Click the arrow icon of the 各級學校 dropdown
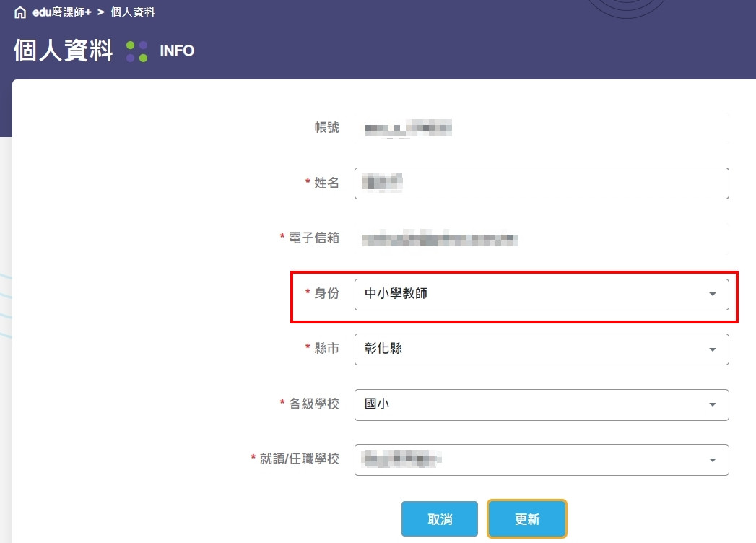This screenshot has height=543, width=756. click(713, 405)
